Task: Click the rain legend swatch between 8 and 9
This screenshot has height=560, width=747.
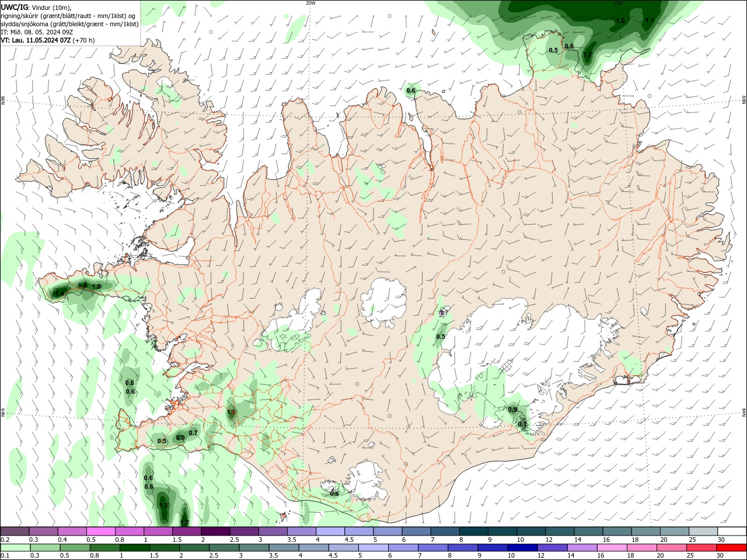Action: pyautogui.click(x=462, y=548)
